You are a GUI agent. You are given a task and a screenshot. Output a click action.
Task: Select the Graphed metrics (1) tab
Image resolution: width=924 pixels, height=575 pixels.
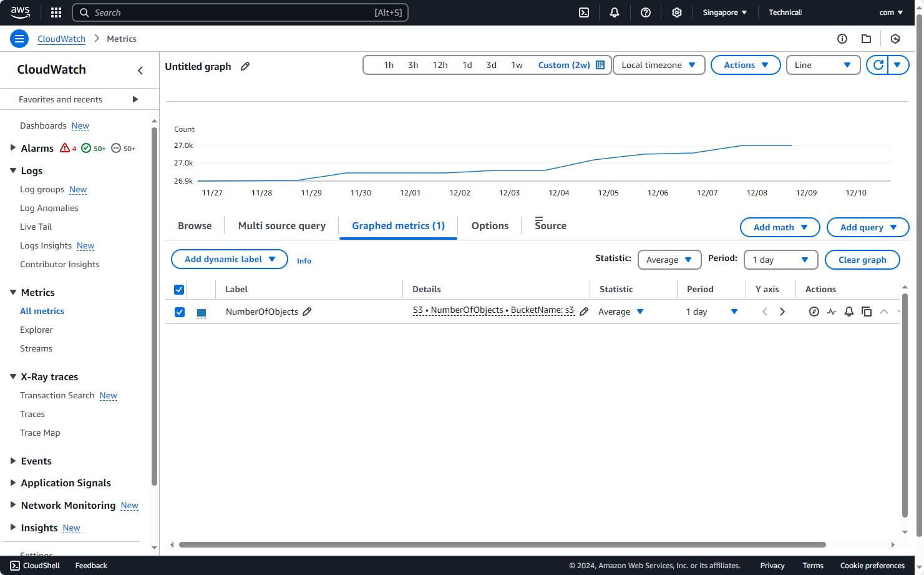tap(398, 226)
